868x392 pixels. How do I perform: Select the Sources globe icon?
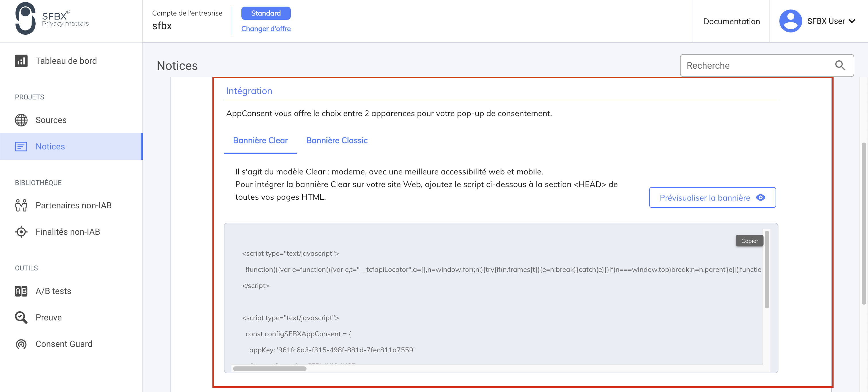tap(21, 120)
